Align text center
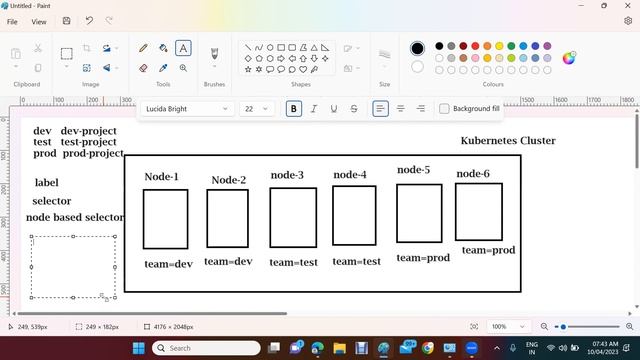Image resolution: width=640 pixels, height=360 pixels. [x=400, y=109]
